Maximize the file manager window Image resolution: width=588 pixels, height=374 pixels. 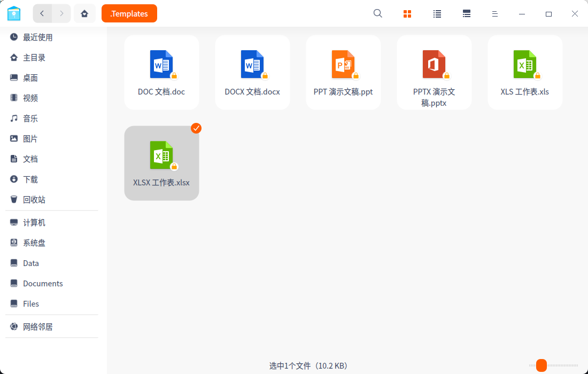click(x=548, y=14)
